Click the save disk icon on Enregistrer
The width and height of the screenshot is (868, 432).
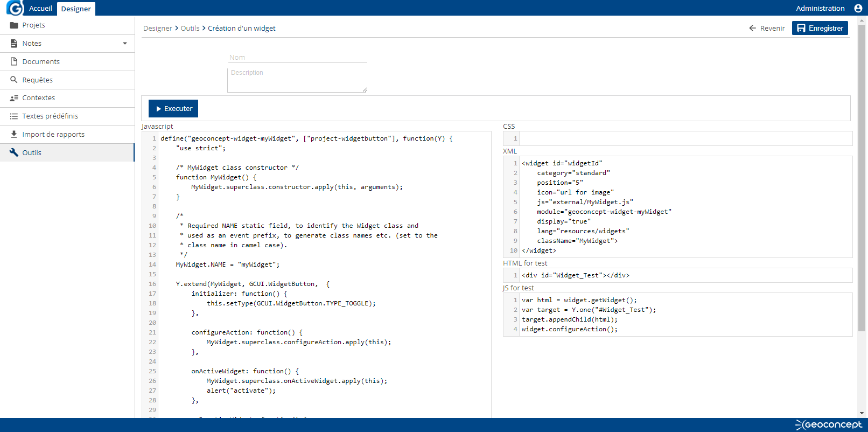801,28
